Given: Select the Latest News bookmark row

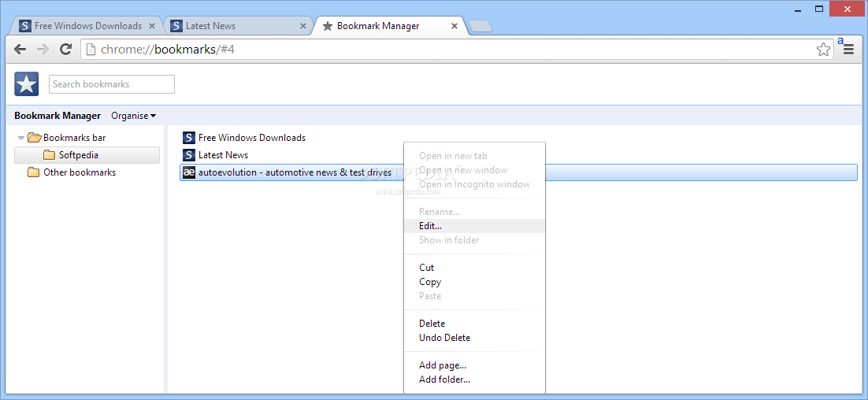Looking at the screenshot, I should point(519,155).
